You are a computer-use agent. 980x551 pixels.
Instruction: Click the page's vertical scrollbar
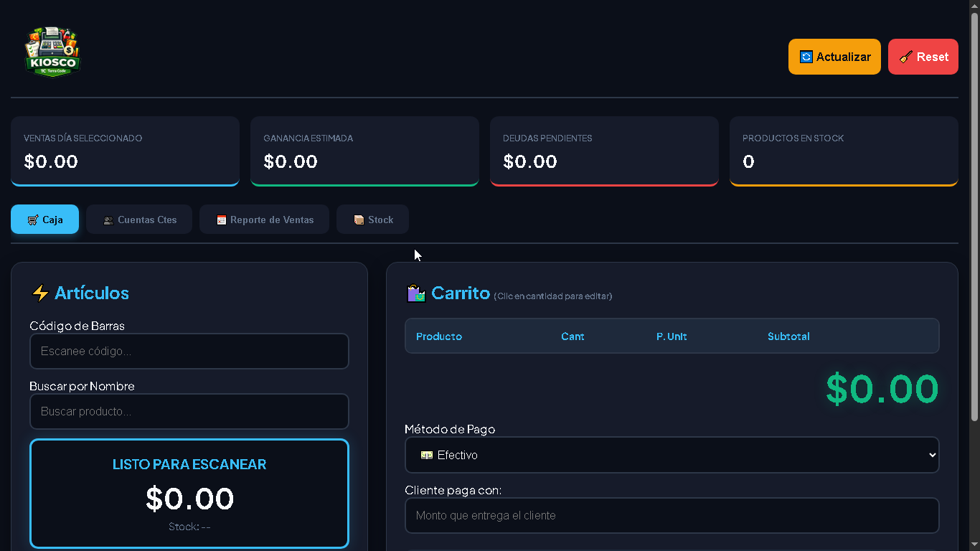(x=974, y=215)
